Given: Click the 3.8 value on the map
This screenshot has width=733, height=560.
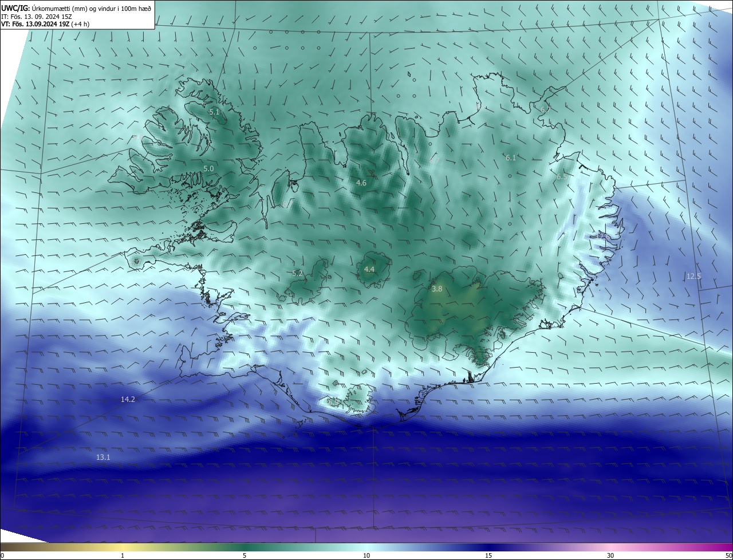Looking at the screenshot, I should [437, 289].
